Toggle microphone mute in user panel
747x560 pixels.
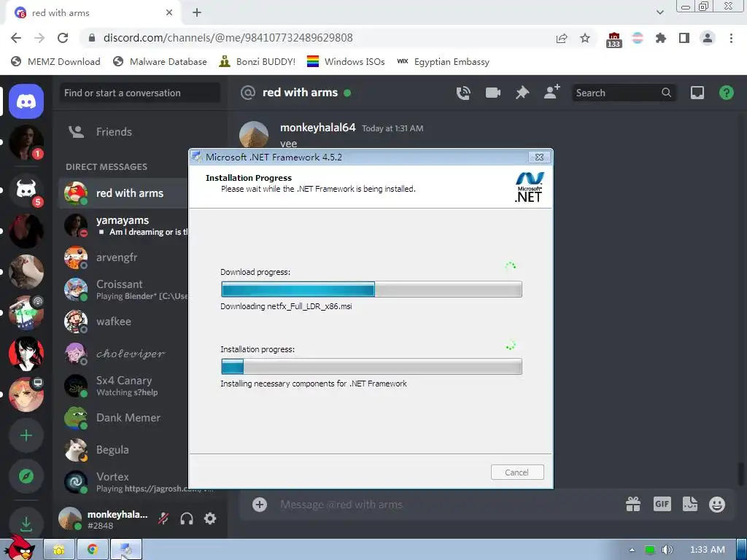pos(163,518)
